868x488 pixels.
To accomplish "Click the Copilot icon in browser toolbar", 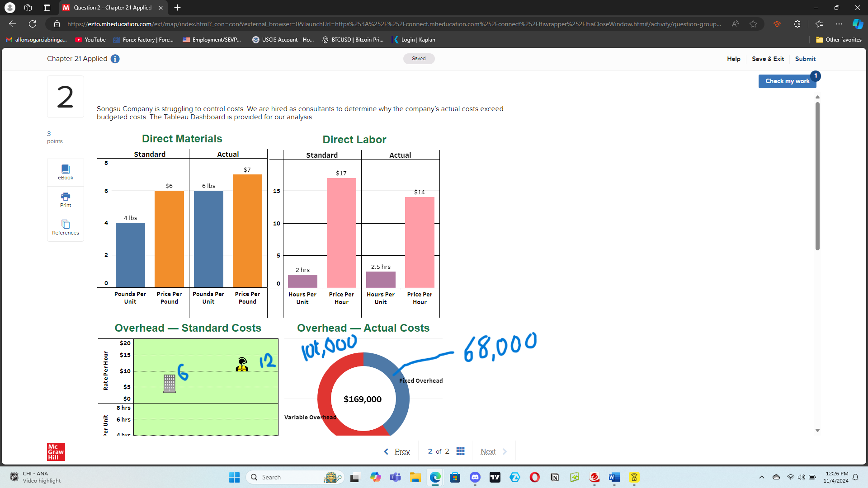I will coord(858,24).
